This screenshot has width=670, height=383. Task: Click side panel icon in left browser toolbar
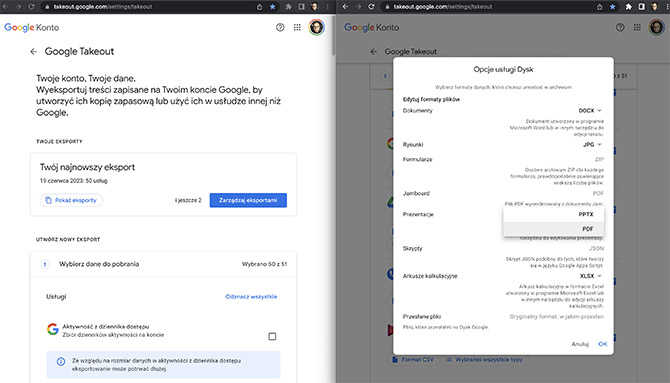[x=302, y=7]
